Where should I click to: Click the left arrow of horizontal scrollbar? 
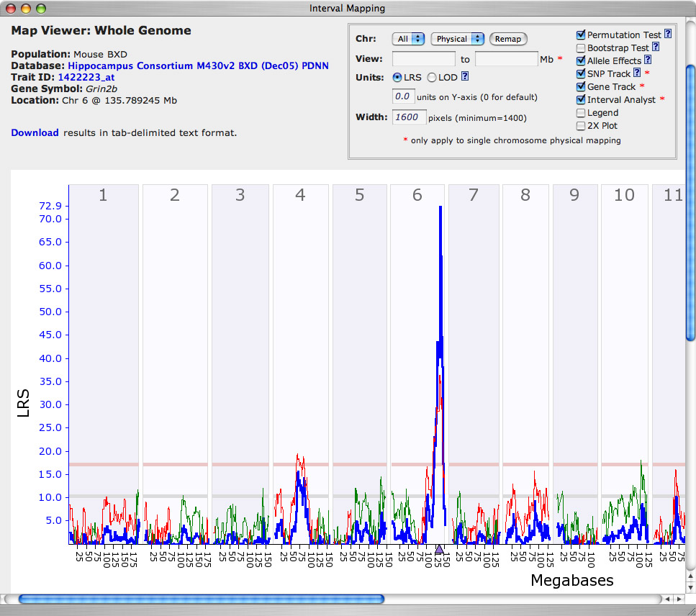(x=669, y=599)
